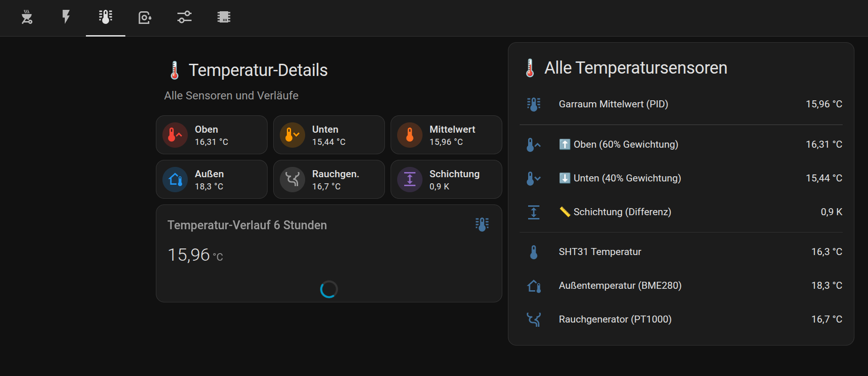Click the Außentemperatur (BME280) row home icon
The width and height of the screenshot is (868, 376).
click(534, 286)
